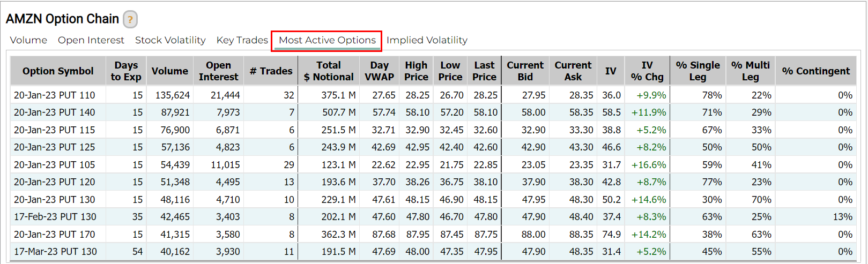868x264 pixels.
Task: Click IV change value +16.6%
Action: (x=649, y=164)
